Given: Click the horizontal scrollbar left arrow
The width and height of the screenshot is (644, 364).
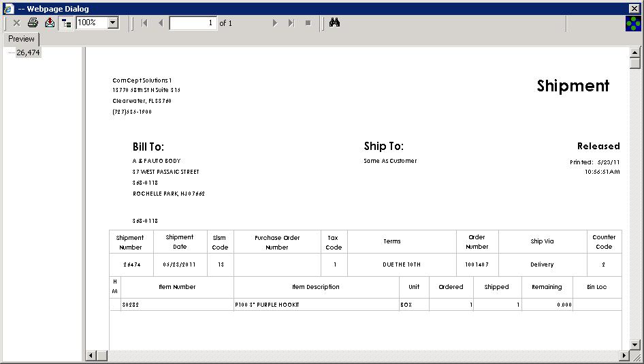Looking at the screenshot, I should coord(91,356).
